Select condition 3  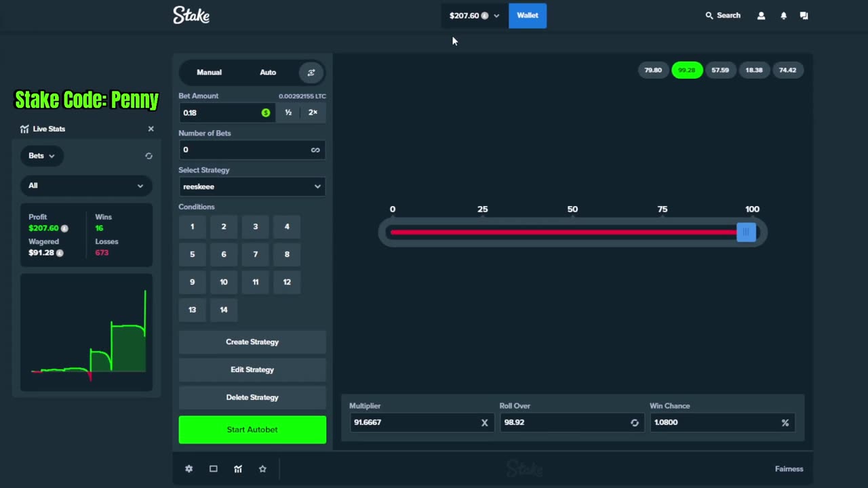pos(255,227)
